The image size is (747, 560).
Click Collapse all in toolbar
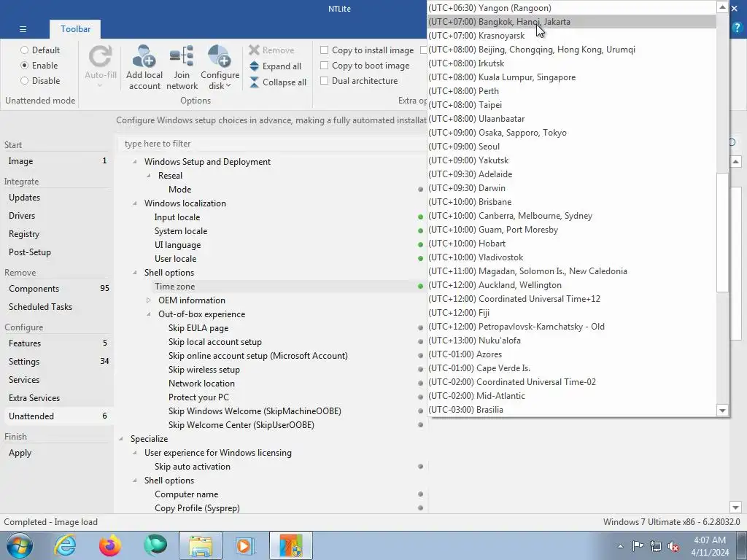278,82
